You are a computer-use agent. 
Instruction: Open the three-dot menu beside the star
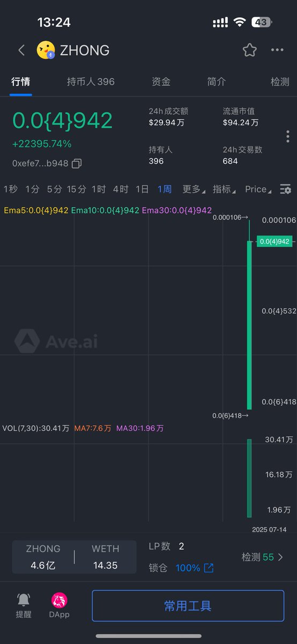pyautogui.click(x=277, y=50)
